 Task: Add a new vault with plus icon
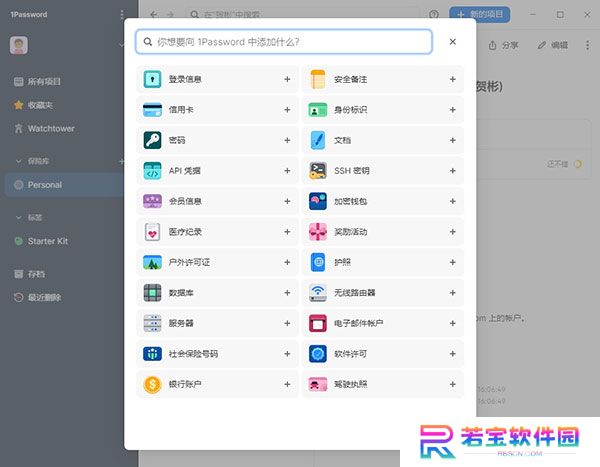tap(121, 161)
